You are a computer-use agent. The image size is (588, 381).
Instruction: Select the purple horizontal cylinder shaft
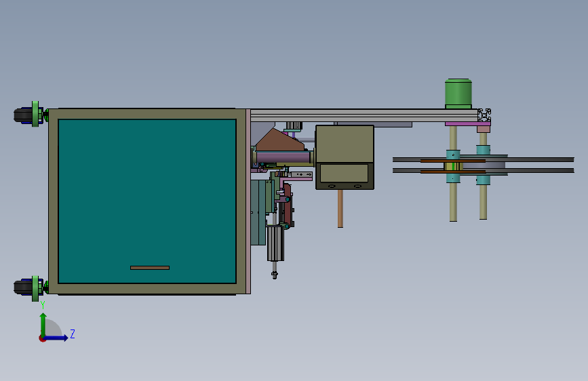pyautogui.click(x=284, y=157)
